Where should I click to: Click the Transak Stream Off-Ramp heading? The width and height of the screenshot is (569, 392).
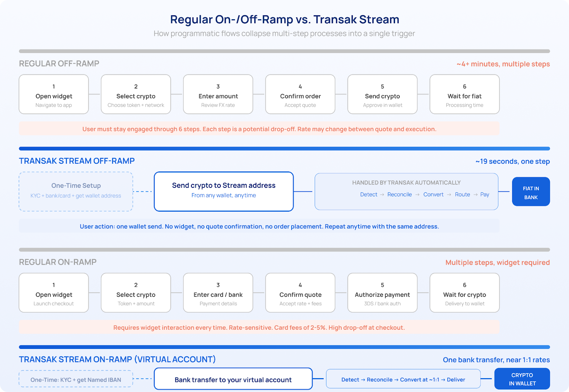point(77,161)
